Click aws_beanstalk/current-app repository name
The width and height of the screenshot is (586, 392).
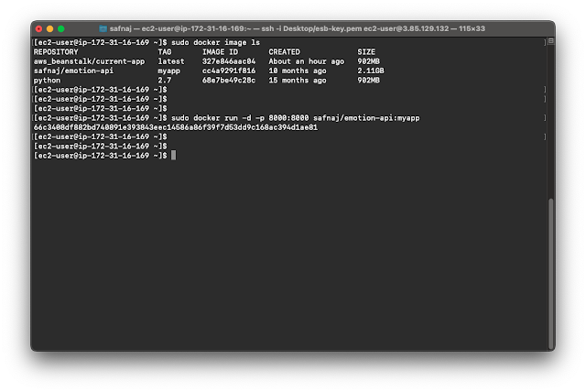[89, 61]
